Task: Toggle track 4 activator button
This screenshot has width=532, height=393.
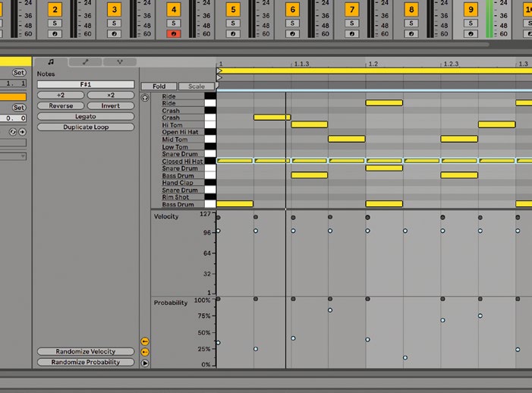Action: pos(174,10)
